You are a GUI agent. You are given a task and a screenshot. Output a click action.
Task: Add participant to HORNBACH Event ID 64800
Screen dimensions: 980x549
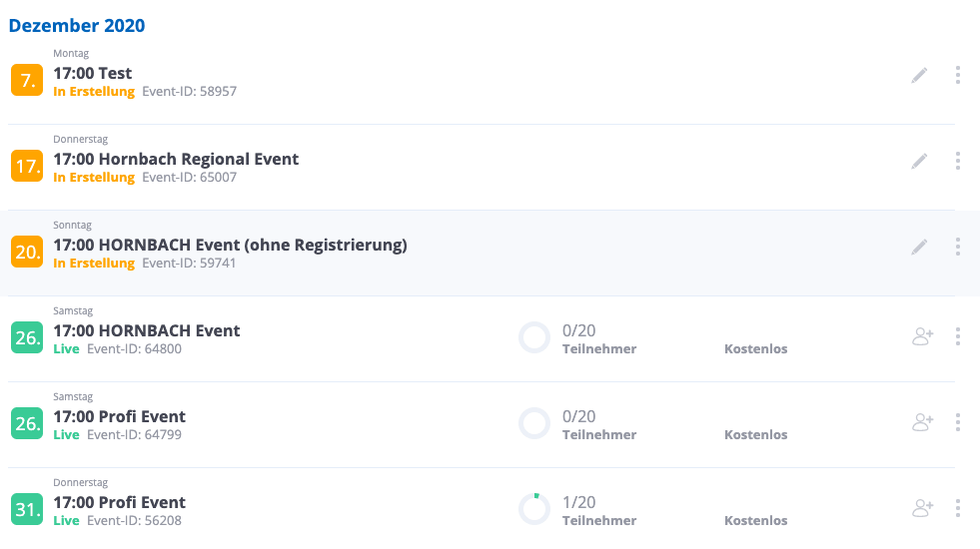pyautogui.click(x=922, y=337)
